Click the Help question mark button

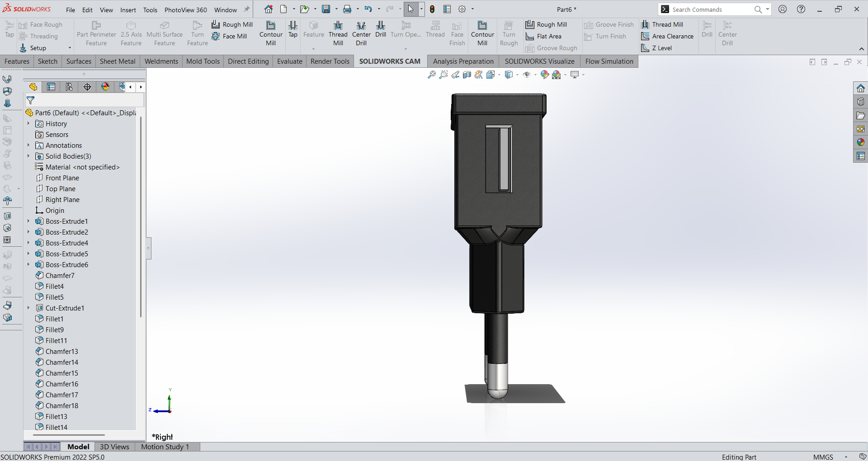point(801,9)
